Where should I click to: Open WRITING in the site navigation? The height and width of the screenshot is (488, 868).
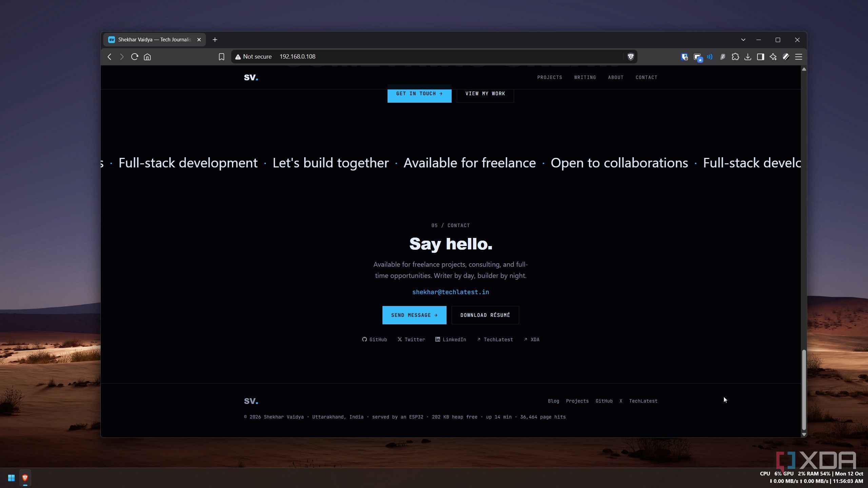click(x=585, y=77)
